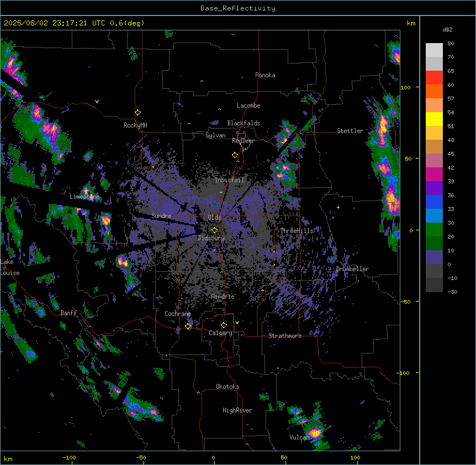Select the yellow diamond marker between Olds and Didsbury
Screen dimensions: 476x465
(x=215, y=230)
